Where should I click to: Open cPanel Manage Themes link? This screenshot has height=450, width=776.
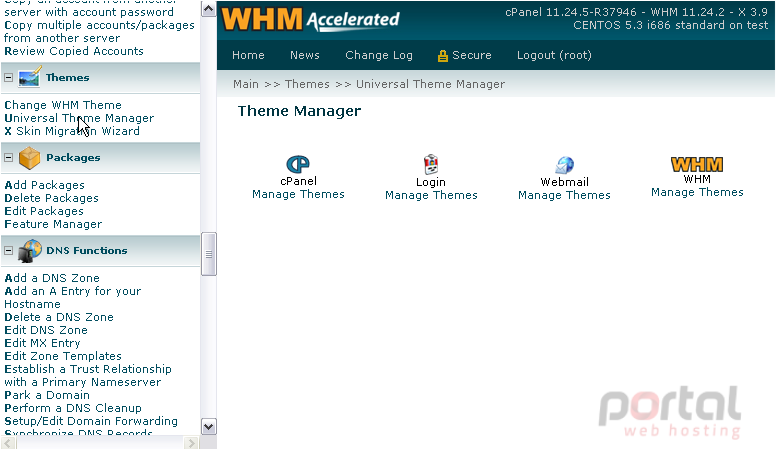[x=298, y=194]
